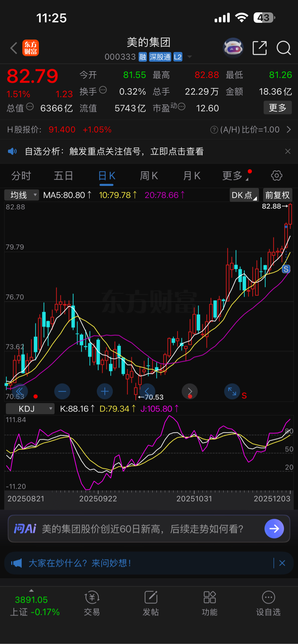This screenshot has height=644, width=298.
Task: Submit AI question with arrow button
Action: [x=274, y=529]
